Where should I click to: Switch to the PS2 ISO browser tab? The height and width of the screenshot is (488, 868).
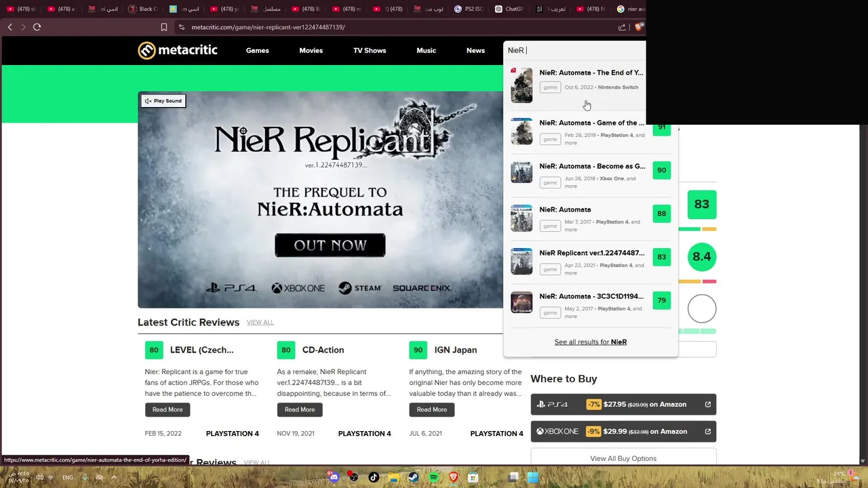coord(469,9)
